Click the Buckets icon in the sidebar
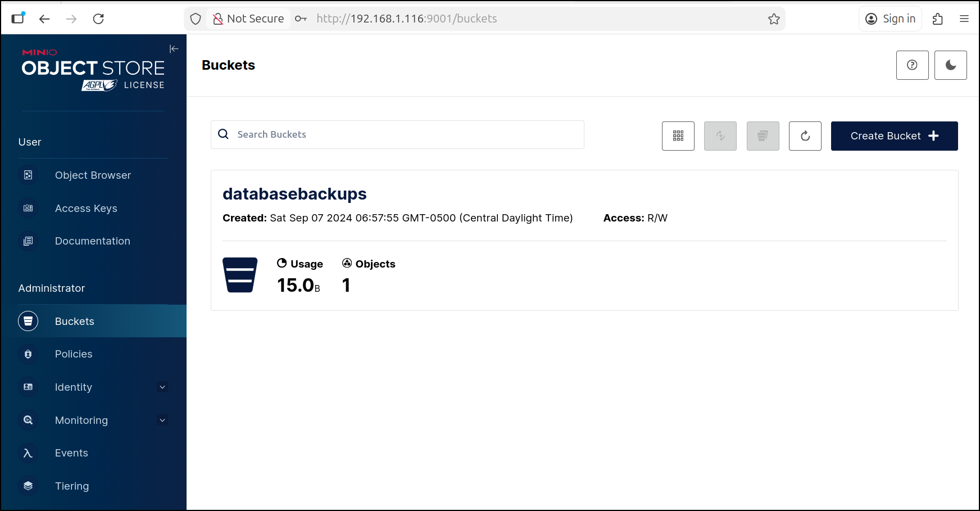Viewport: 980px width, 511px height. click(28, 322)
